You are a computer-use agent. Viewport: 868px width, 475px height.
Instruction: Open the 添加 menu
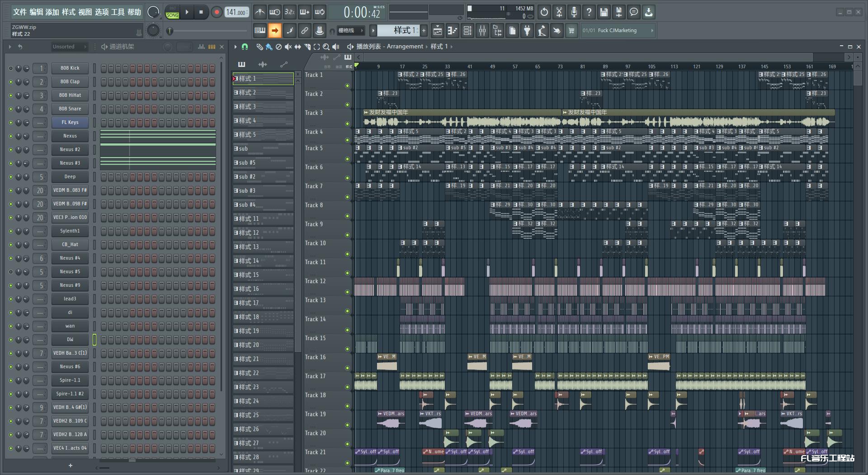[x=52, y=12]
